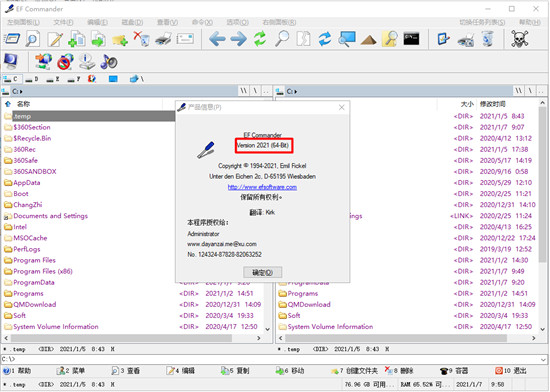Click the 名称 column header in left panel
The width and height of the screenshot is (550, 392).
pyautogui.click(x=24, y=104)
